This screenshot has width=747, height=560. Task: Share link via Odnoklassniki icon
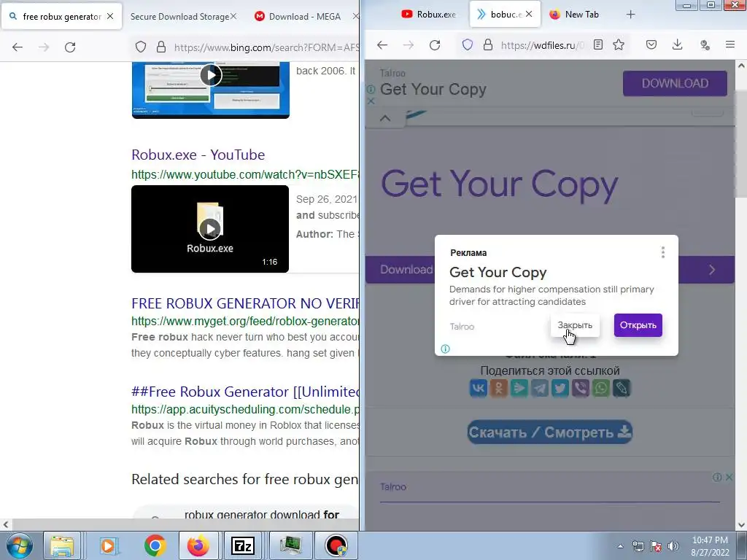point(499,388)
